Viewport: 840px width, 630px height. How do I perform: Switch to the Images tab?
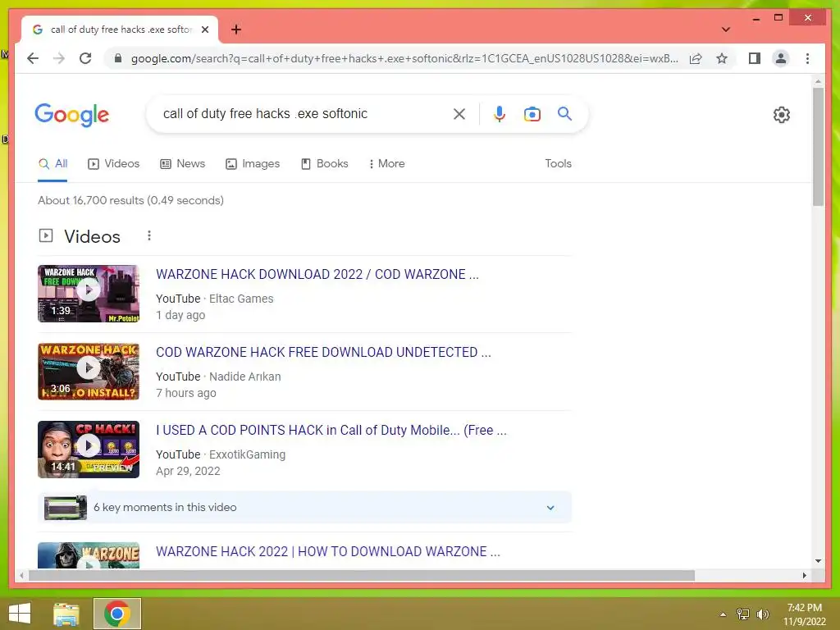[x=253, y=164]
